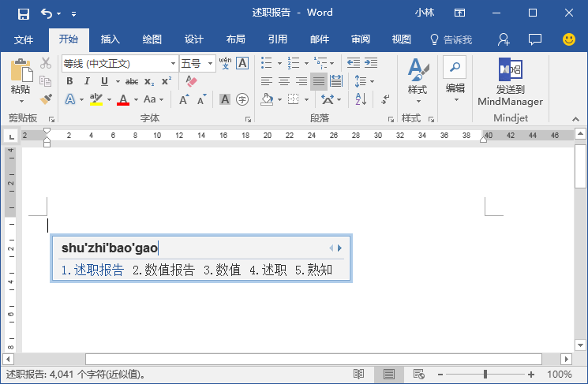
Task: Click Decrease Indent icon
Action: (x=354, y=63)
